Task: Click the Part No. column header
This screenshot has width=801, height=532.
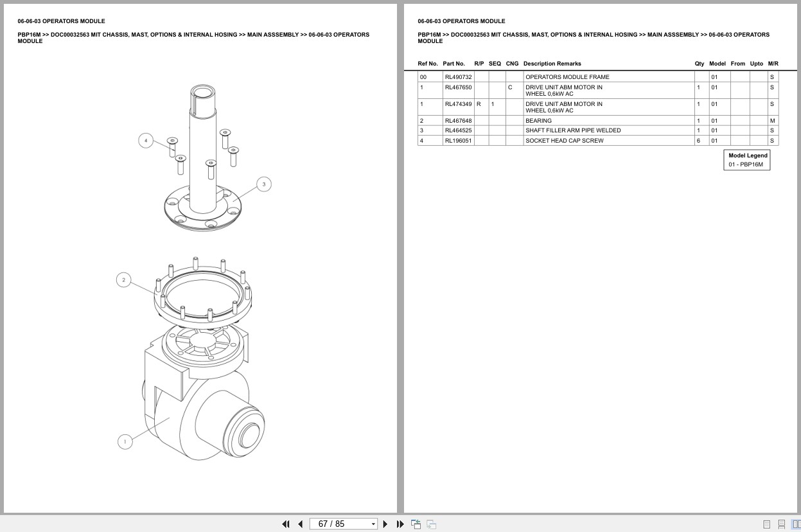Action: point(453,64)
